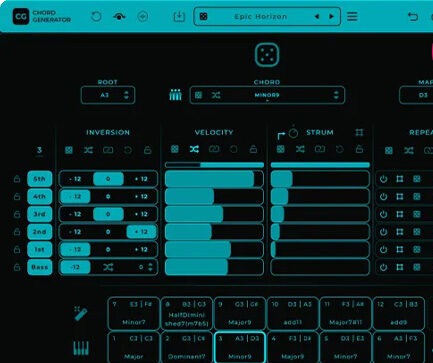Click the Inversion shuffle icon
The height and width of the screenshot is (363, 433).
pos(88,150)
